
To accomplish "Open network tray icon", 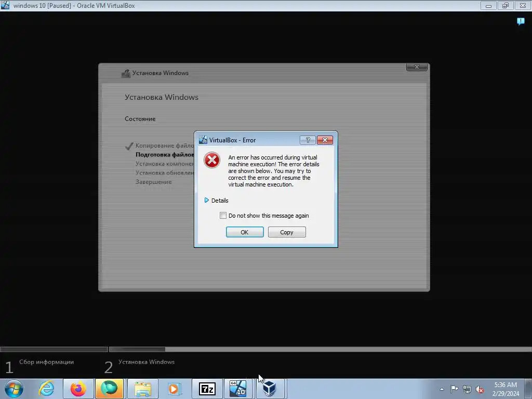I will point(467,389).
